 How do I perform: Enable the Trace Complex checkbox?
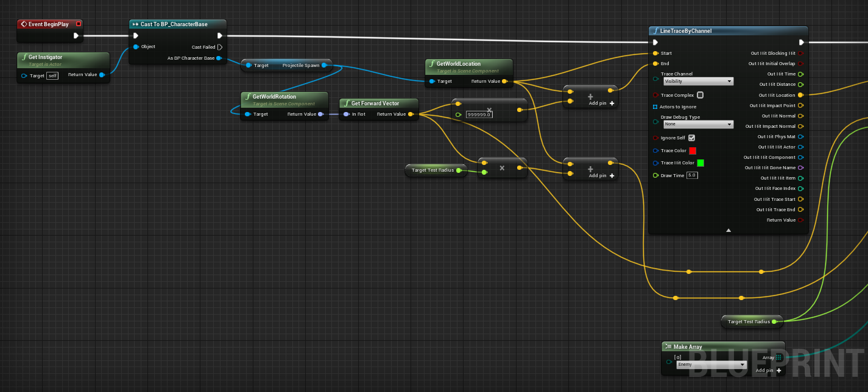(700, 95)
